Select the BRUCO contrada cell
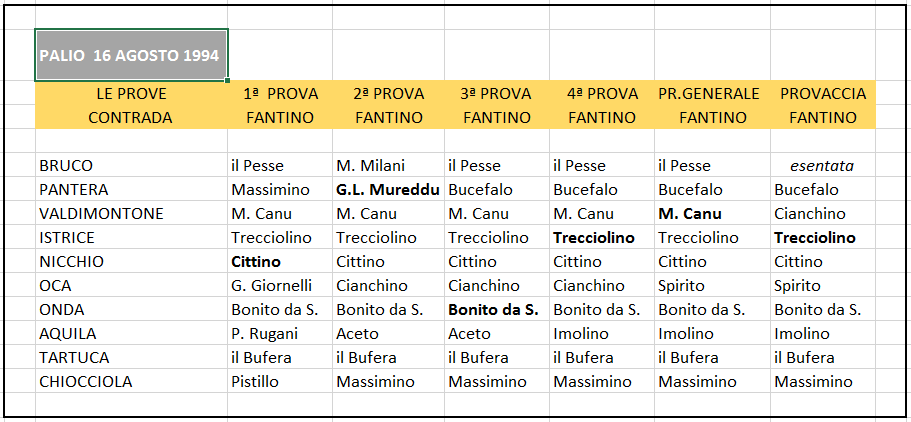This screenshot has width=911, height=422. tap(131, 166)
